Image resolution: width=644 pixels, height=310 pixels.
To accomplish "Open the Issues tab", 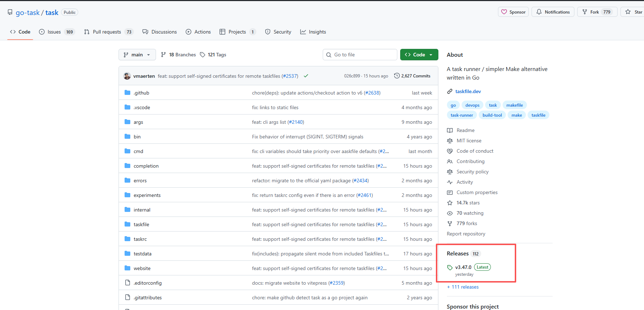I will click(57, 32).
